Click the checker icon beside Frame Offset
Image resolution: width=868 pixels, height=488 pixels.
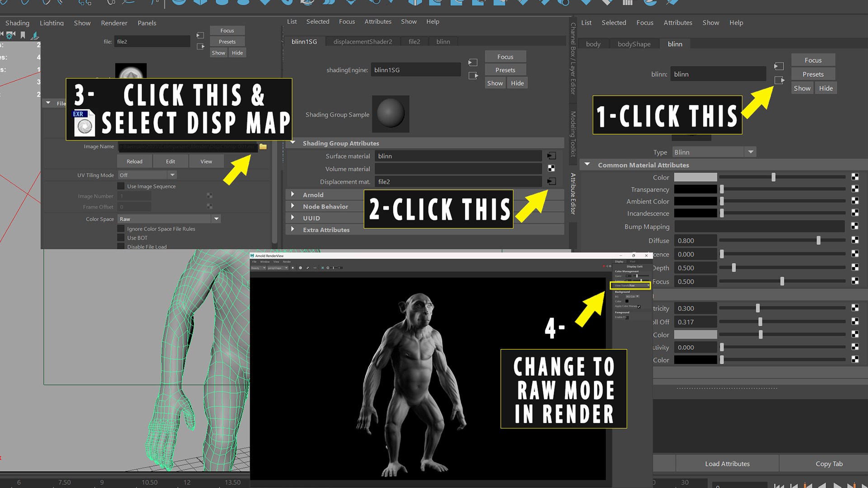coord(210,206)
